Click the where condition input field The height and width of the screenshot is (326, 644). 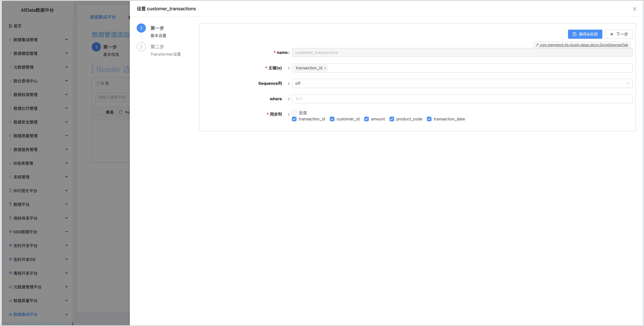pos(462,99)
